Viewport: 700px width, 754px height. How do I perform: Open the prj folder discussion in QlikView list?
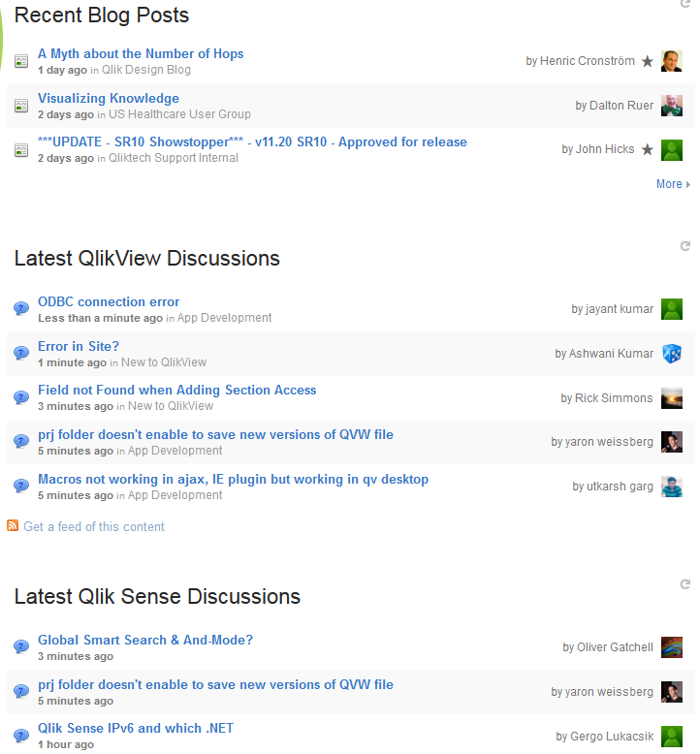215,435
